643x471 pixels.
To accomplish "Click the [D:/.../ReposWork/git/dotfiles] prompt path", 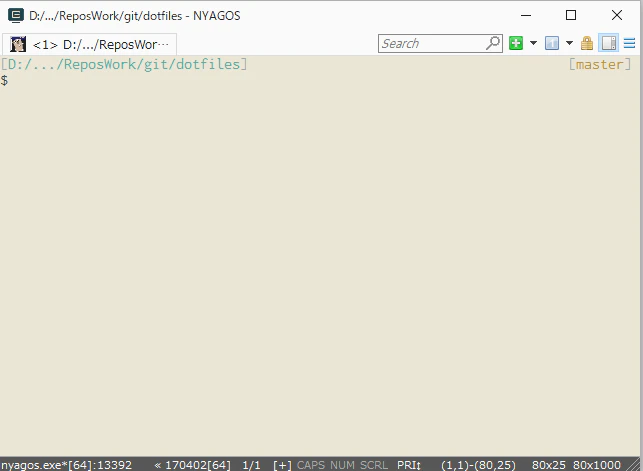I will pos(124,64).
